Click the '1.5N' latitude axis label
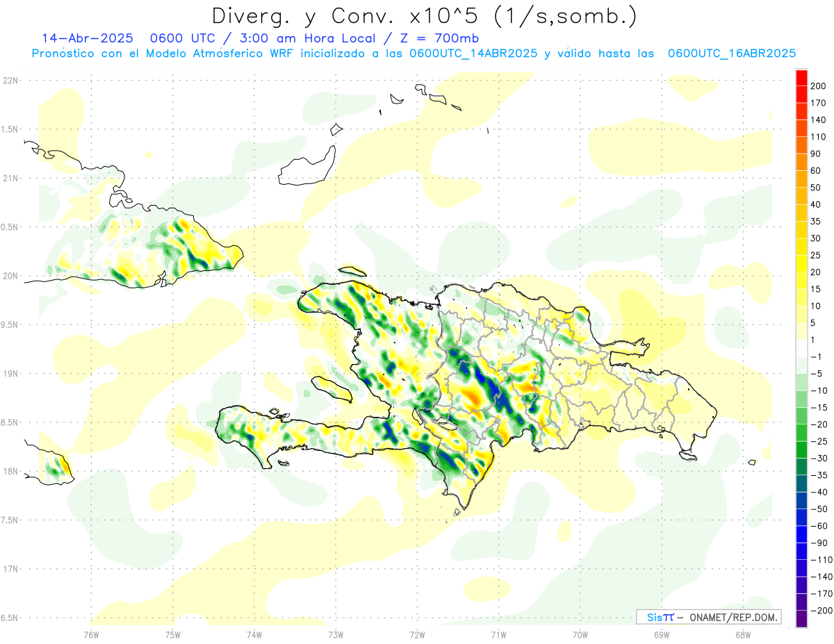The image size is (834, 644). click(10, 129)
